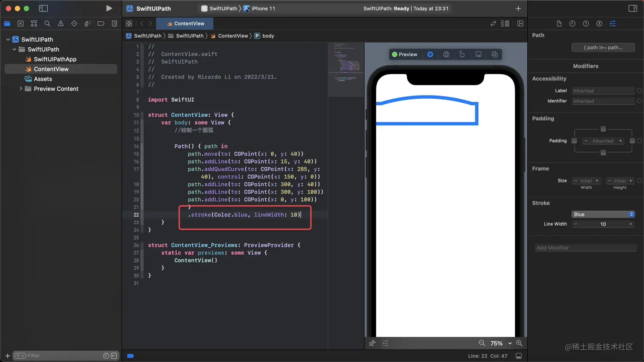
Task: Decrease frame Height value
Action: coord(609,181)
